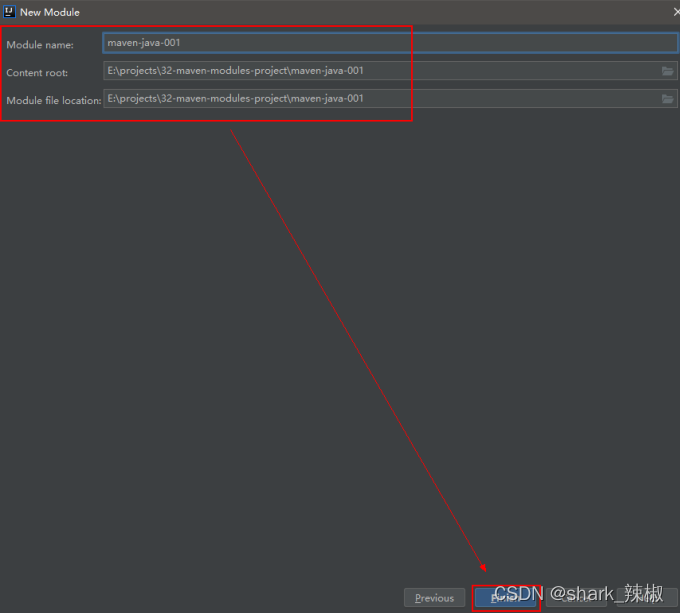Screen dimensions: 680x613
Task: Close the New Module dialog
Action: 675,12
